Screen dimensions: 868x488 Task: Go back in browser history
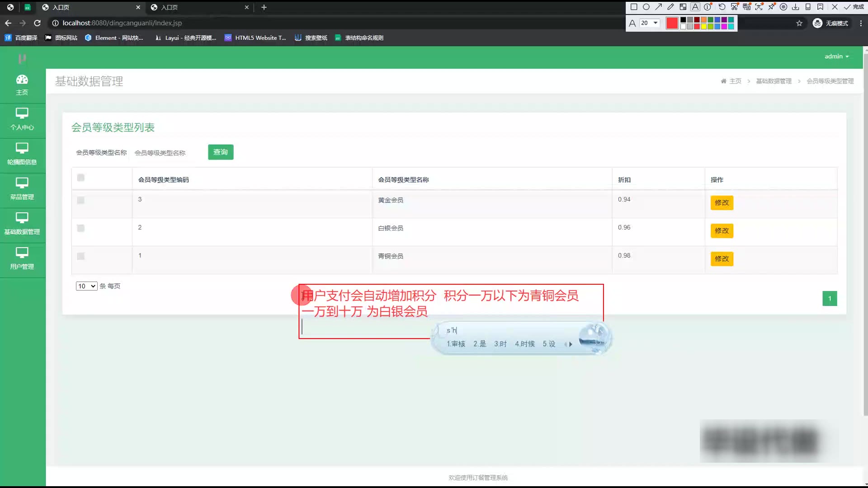pos(8,23)
